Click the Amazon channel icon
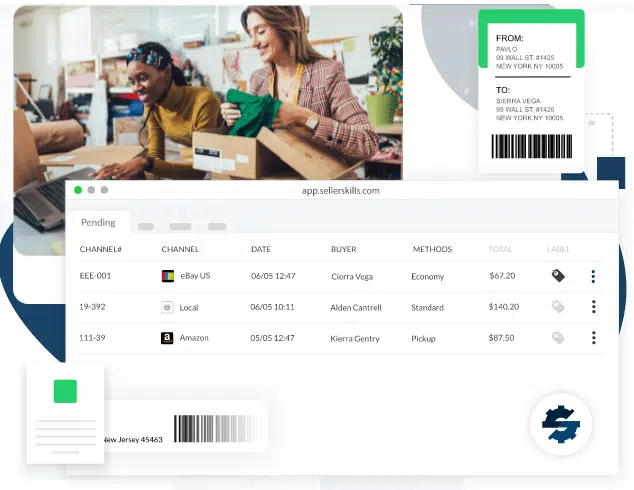This screenshot has width=634, height=490. point(167,338)
